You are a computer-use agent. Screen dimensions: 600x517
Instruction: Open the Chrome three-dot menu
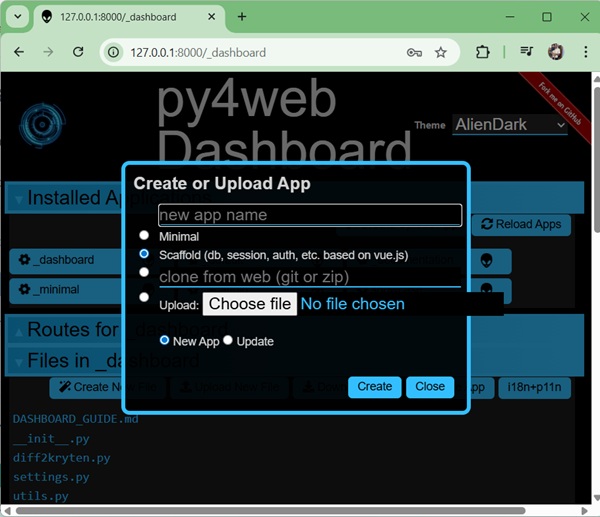click(x=586, y=52)
